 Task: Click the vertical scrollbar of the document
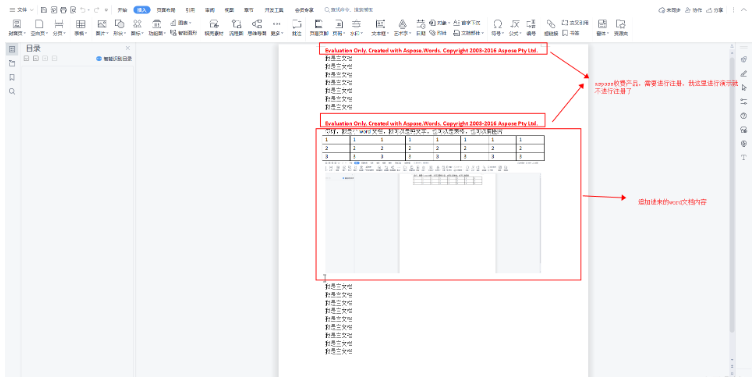pyautogui.click(x=732, y=192)
